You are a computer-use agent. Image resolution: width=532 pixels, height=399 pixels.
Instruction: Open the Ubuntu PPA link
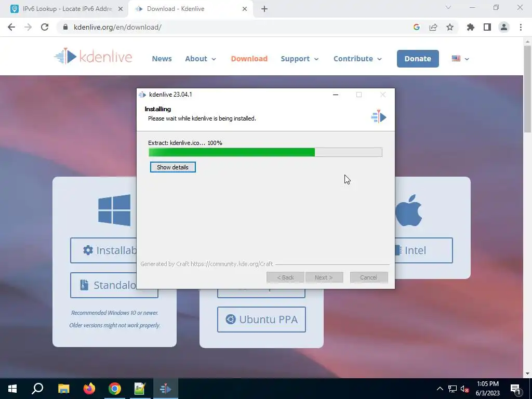261,320
